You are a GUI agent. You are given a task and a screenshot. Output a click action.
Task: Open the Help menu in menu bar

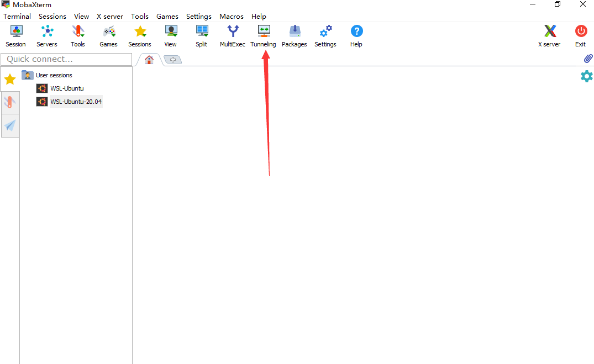click(x=259, y=16)
